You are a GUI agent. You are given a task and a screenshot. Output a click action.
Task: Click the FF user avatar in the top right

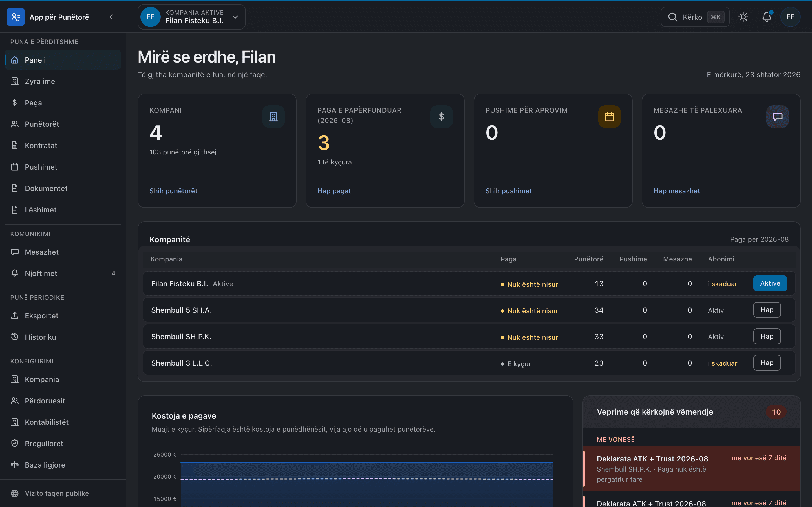click(790, 17)
